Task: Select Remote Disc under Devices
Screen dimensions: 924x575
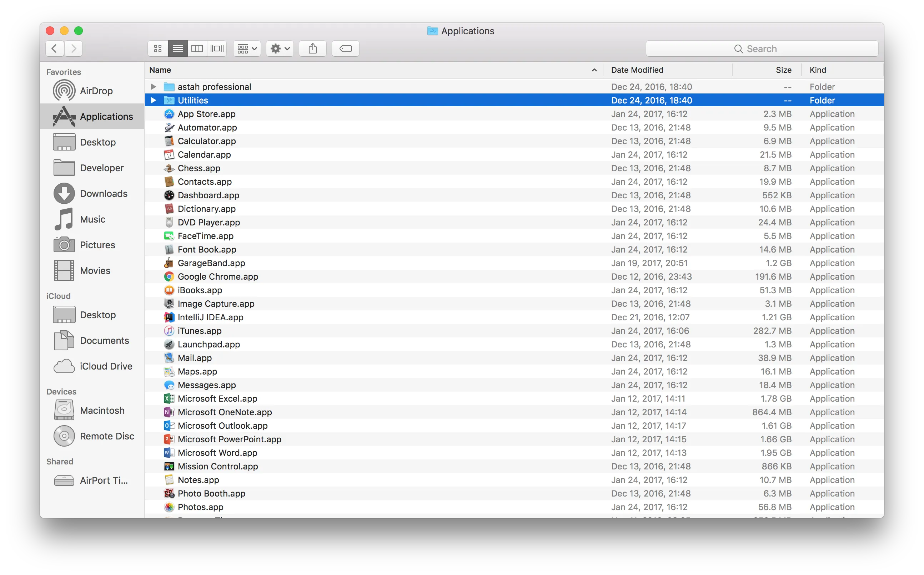Action: click(x=106, y=436)
